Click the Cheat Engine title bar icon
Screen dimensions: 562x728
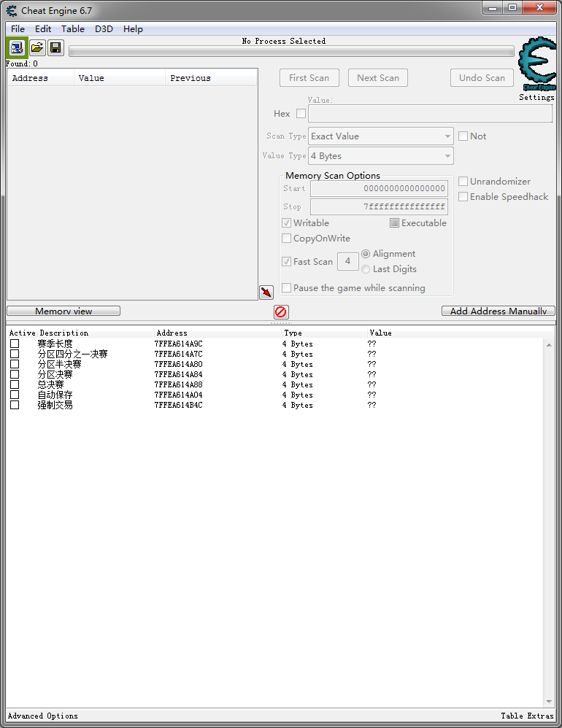(11, 10)
